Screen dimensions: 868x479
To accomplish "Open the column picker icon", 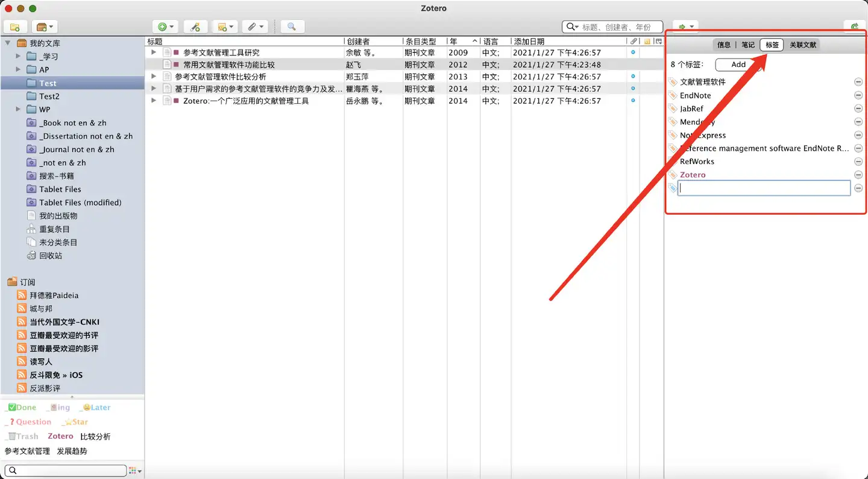I will point(658,42).
